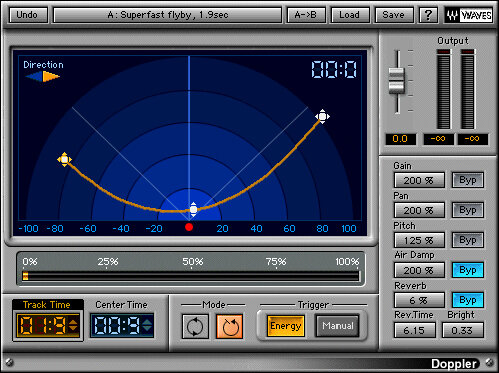This screenshot has height=373, width=499.
Task: Click Track Time stepper arrows
Action: point(73,325)
